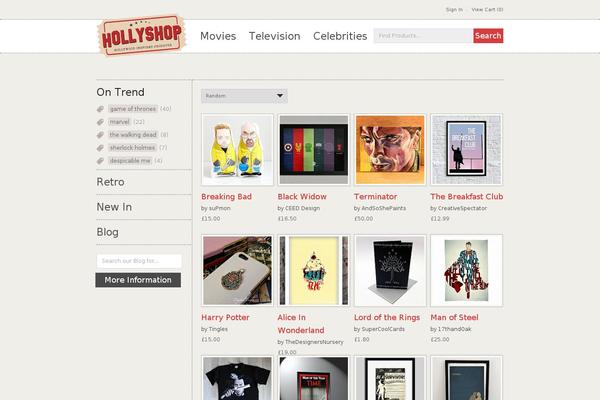Click seller name AndSoShePaints
This screenshot has height=400, width=600.
pos(383,208)
